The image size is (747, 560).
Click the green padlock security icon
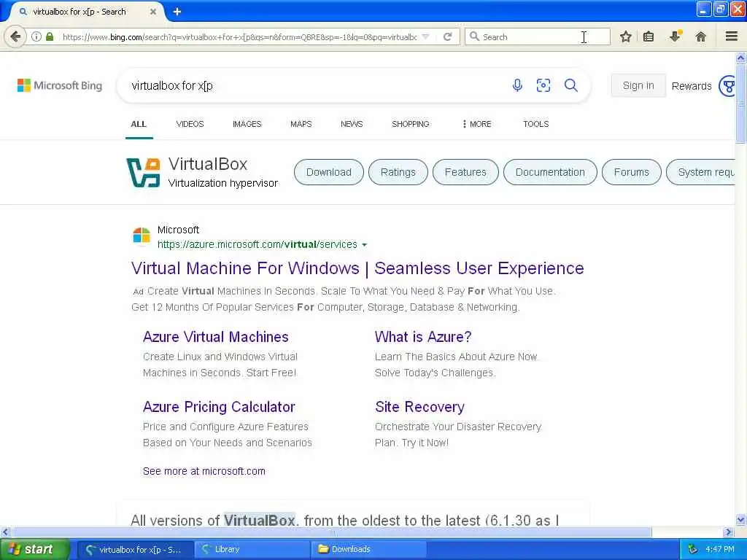point(50,36)
